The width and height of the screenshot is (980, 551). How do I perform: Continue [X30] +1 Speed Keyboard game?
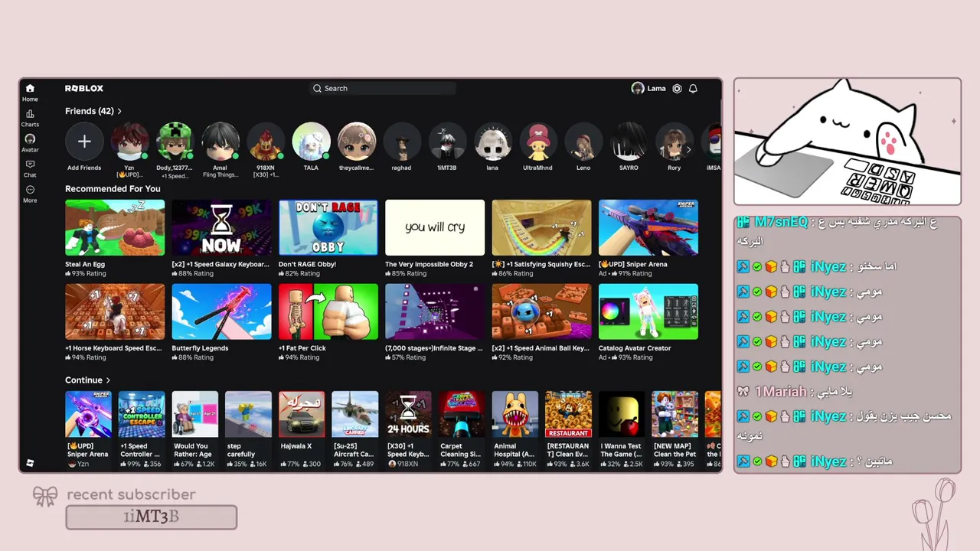click(408, 414)
